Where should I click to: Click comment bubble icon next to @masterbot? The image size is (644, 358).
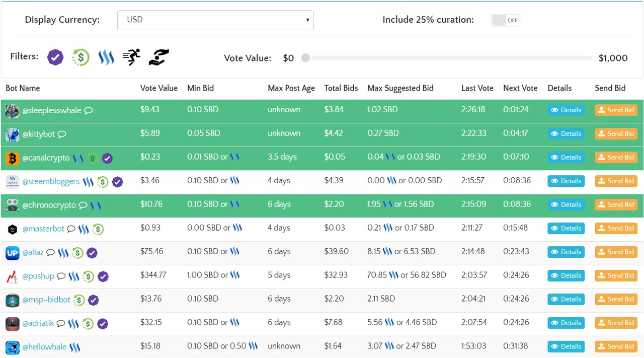pos(71,229)
